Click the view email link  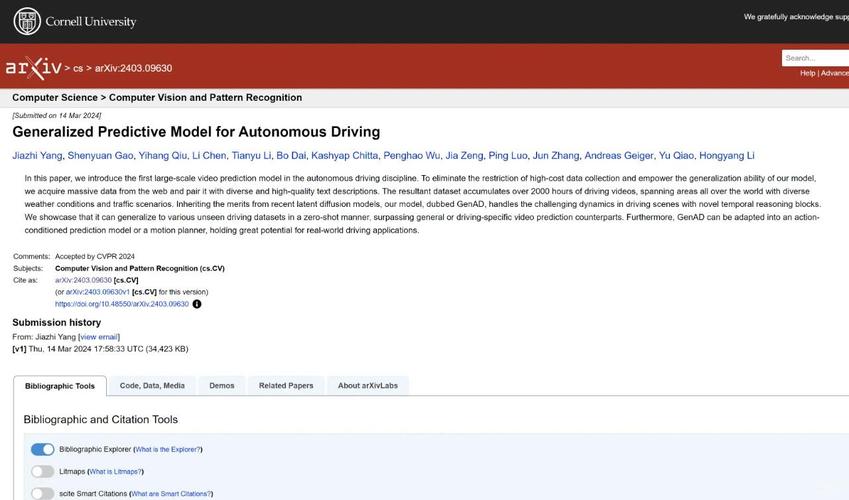[x=99, y=337]
